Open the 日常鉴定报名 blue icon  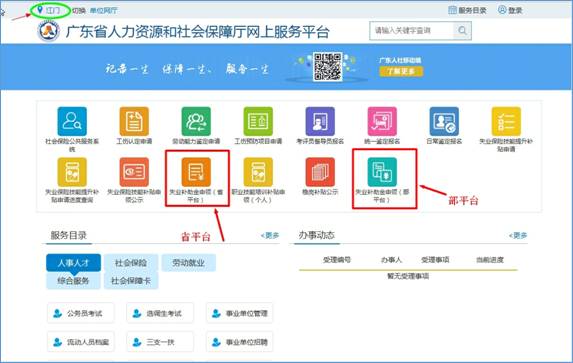(444, 121)
